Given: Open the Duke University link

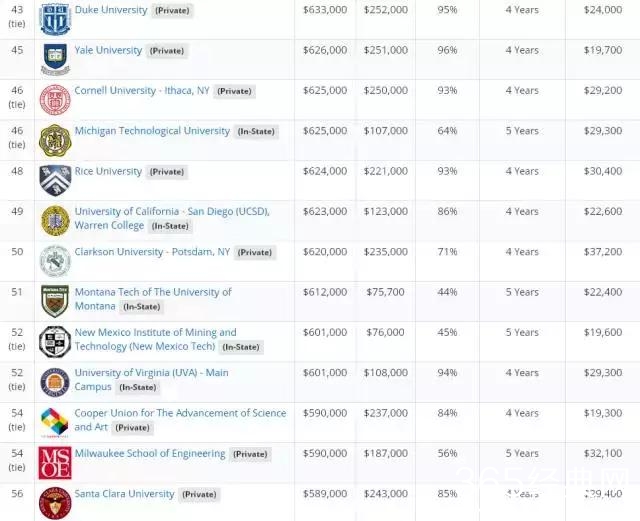Looking at the screenshot, I should coord(111,10).
